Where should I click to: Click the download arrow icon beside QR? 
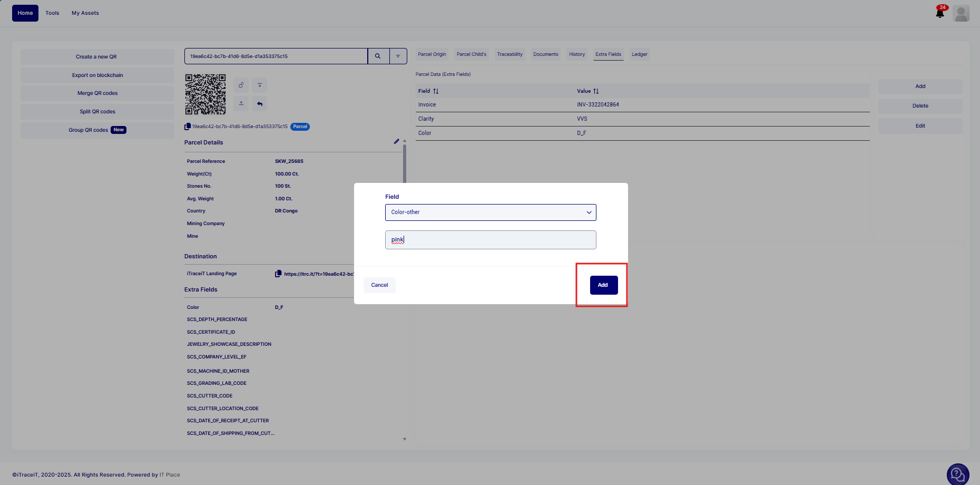pyautogui.click(x=260, y=85)
